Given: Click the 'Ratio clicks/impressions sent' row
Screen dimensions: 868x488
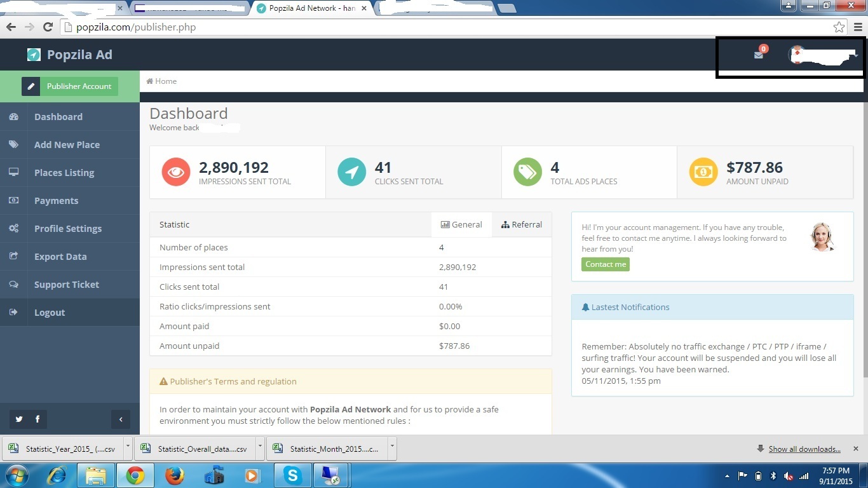Looking at the screenshot, I should pos(351,306).
